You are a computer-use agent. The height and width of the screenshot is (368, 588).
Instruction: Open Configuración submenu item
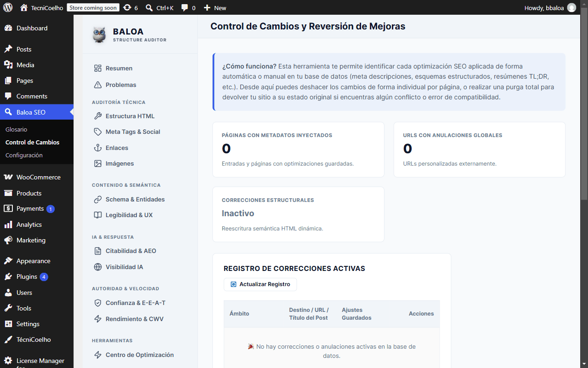coord(24,155)
